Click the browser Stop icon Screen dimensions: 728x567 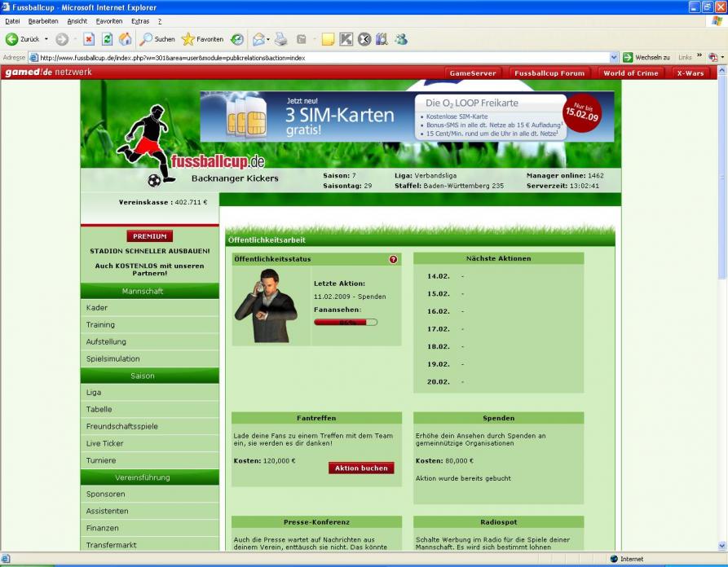pos(89,39)
